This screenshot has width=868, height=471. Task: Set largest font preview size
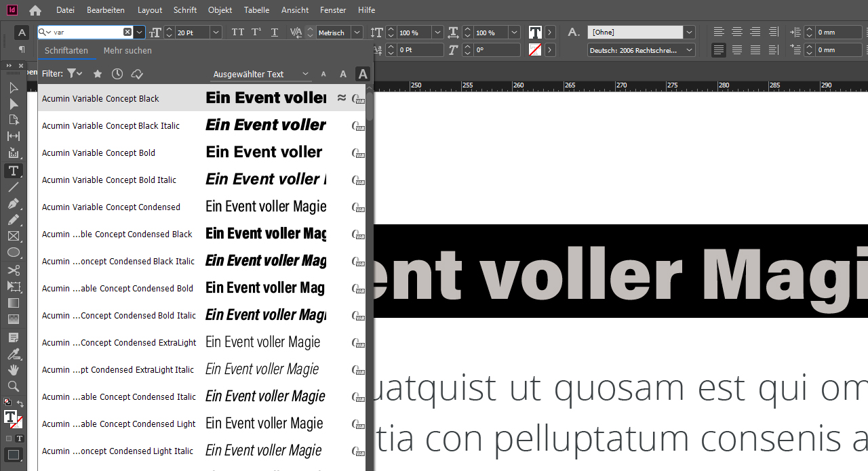363,74
